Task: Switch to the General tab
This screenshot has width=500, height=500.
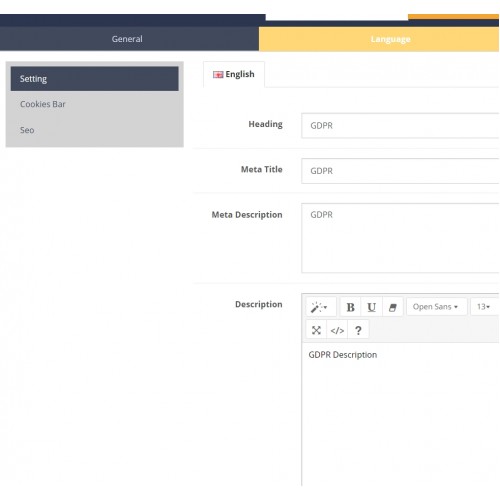Action: click(127, 39)
